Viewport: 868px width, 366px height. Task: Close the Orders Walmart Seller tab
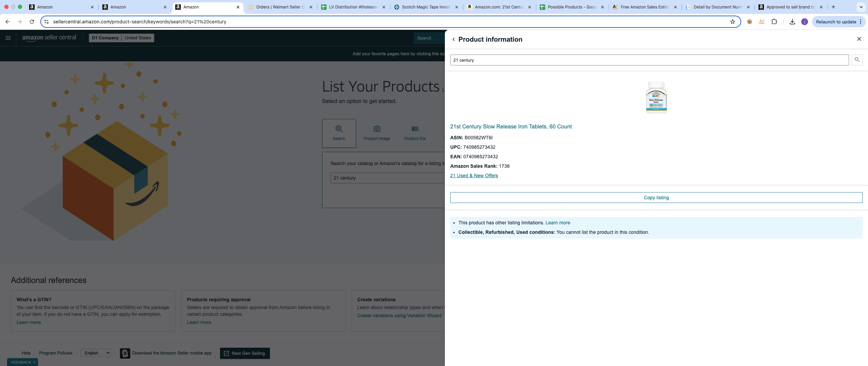point(311,7)
